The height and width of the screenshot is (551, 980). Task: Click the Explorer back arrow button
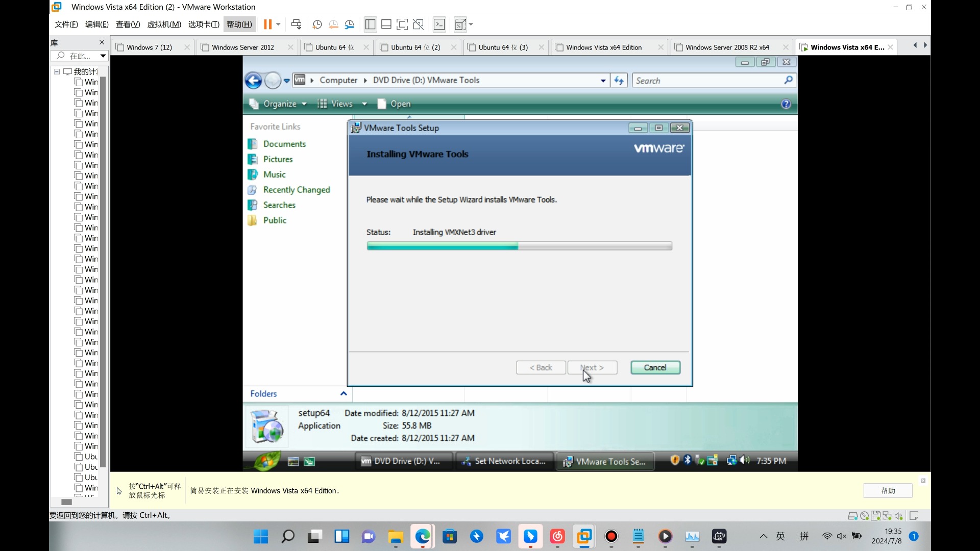click(253, 80)
